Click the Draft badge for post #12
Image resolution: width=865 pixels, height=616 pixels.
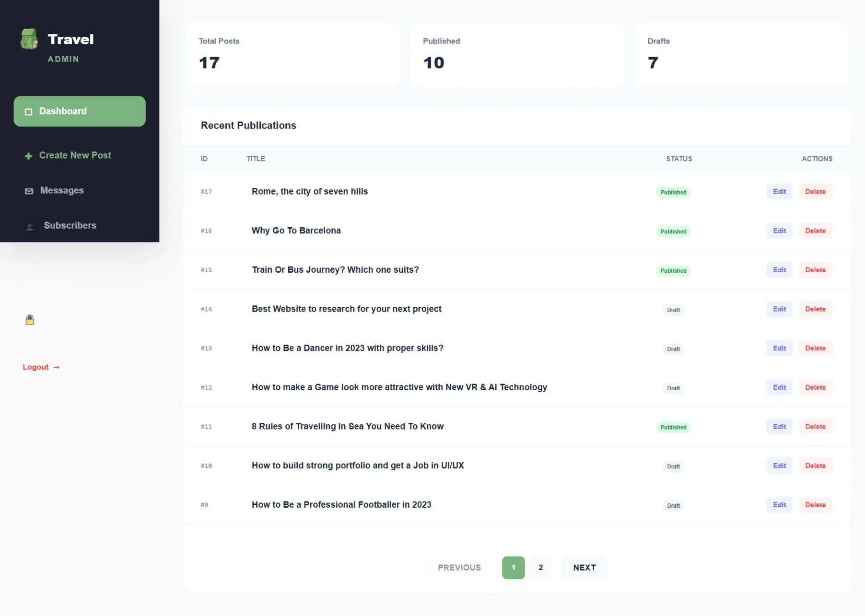pyautogui.click(x=673, y=388)
